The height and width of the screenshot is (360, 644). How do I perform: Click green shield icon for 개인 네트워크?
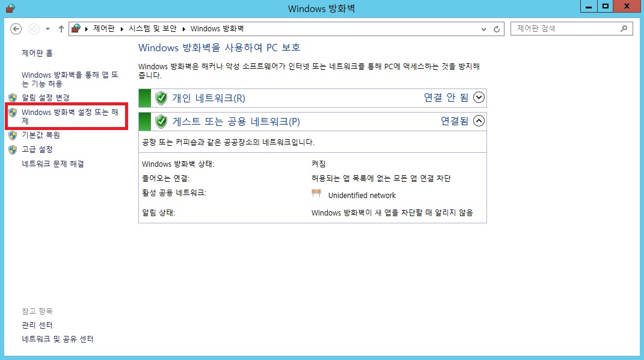(161, 98)
